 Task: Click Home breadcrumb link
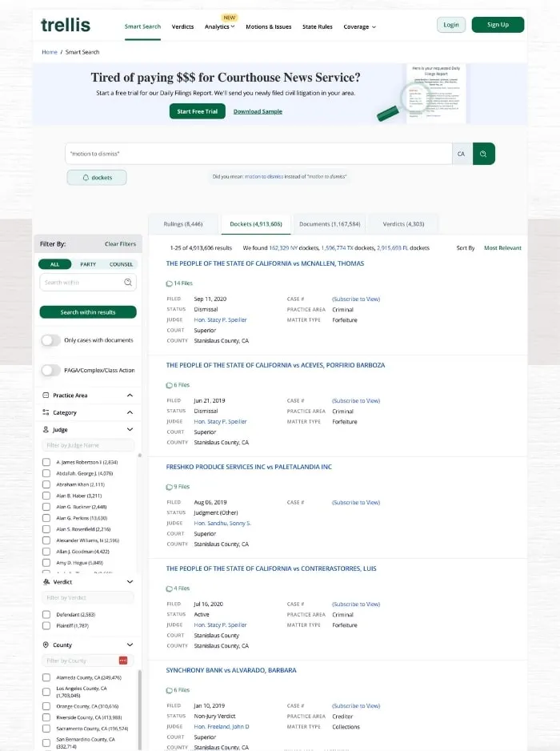[50, 52]
